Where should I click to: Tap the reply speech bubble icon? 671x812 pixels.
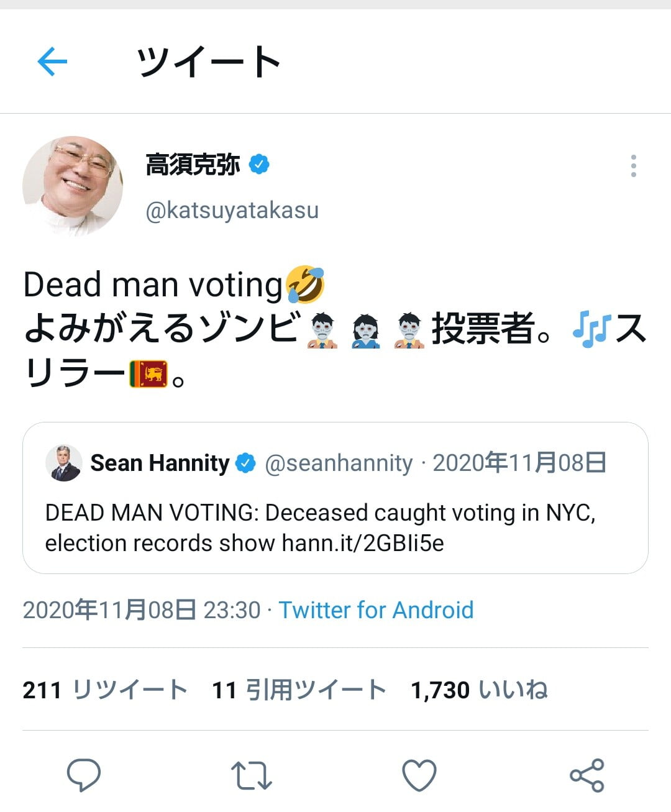[84, 775]
